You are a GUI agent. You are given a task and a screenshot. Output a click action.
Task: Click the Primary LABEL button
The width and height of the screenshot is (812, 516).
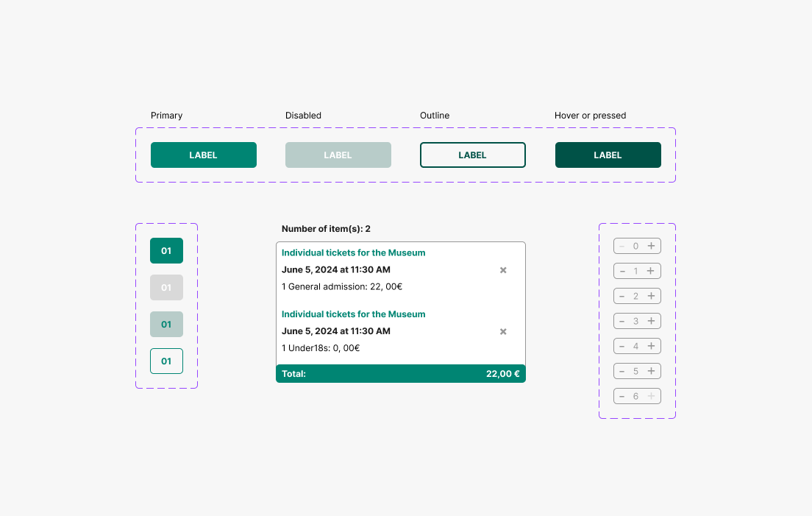coord(204,155)
